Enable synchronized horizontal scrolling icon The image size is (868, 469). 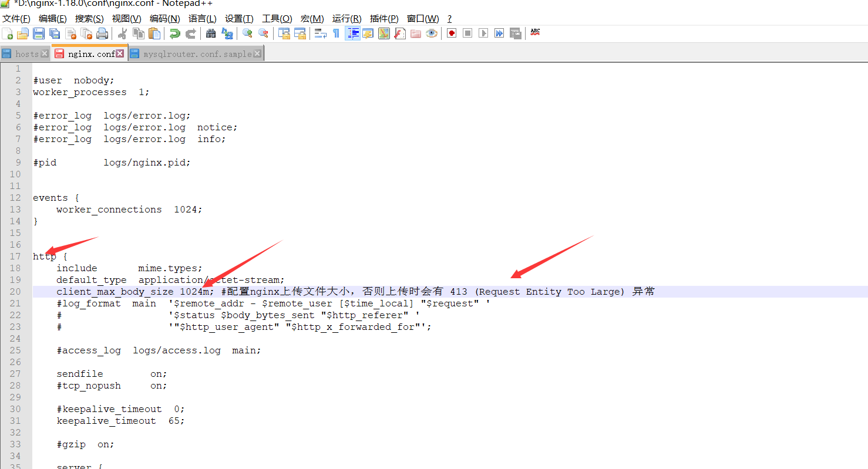tap(300, 33)
